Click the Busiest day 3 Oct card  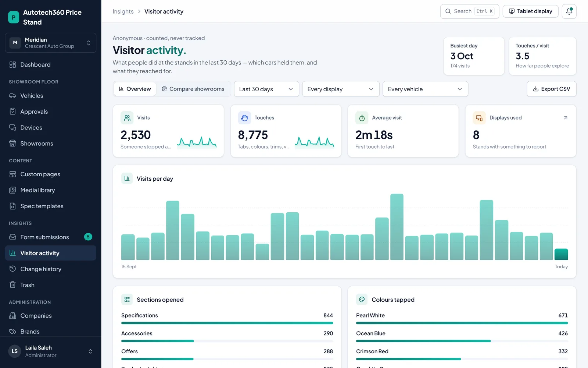pos(474,56)
